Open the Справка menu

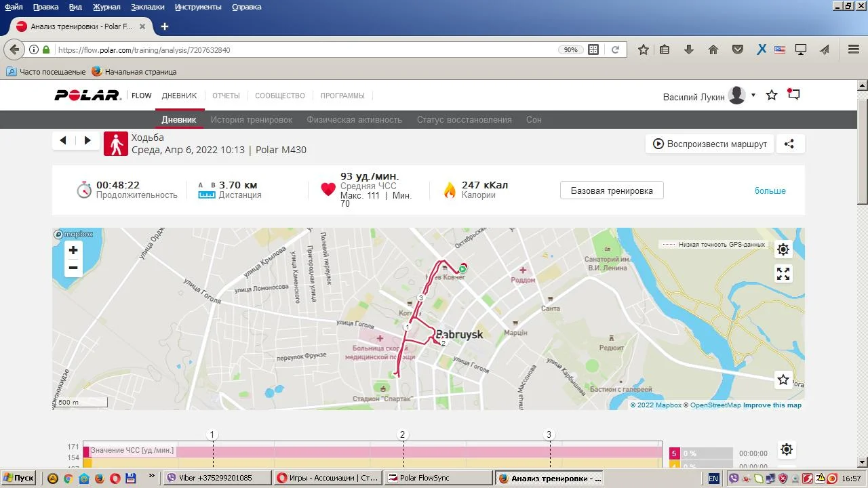click(247, 7)
